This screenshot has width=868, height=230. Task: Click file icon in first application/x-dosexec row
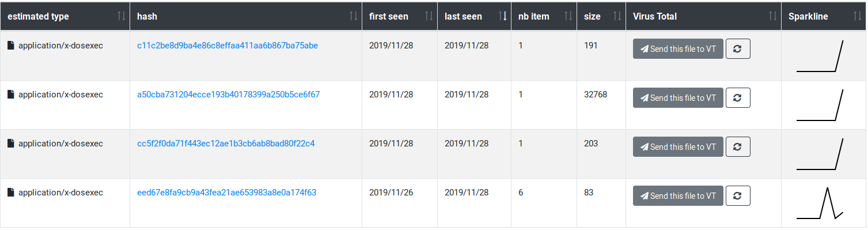tap(11, 46)
